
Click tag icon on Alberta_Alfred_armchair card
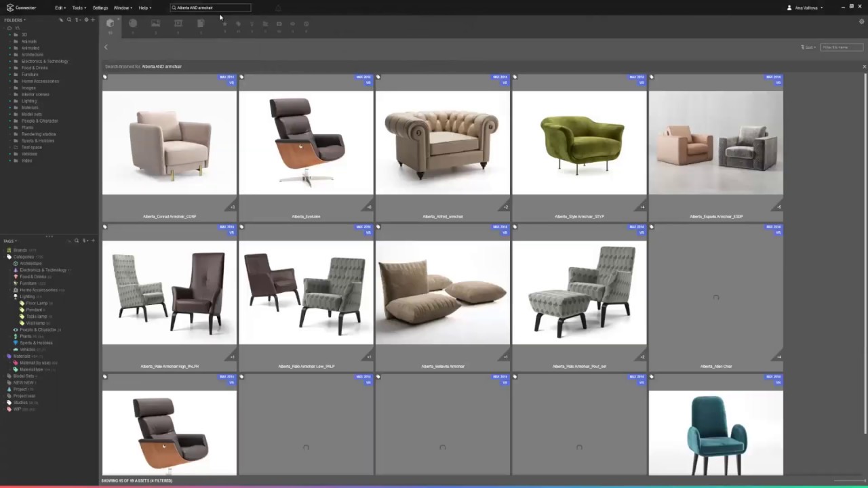[x=378, y=77]
